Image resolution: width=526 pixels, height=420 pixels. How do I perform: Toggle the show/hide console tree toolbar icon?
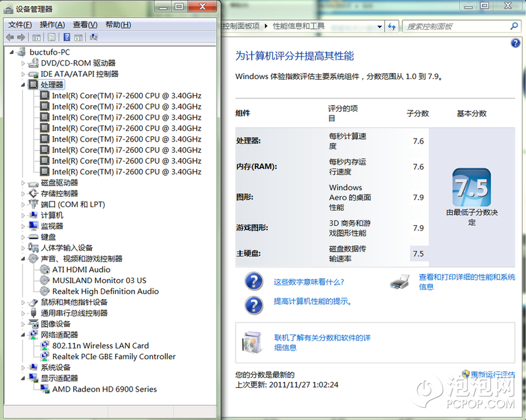36,37
